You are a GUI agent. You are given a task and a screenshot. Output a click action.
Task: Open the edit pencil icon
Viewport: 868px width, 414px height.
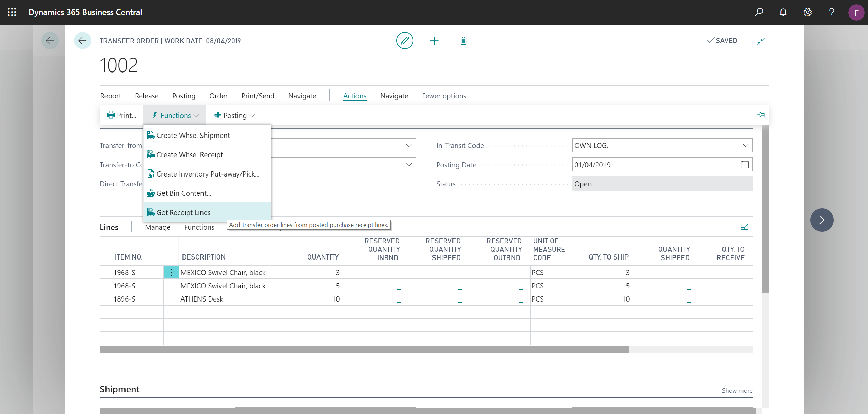pos(404,40)
